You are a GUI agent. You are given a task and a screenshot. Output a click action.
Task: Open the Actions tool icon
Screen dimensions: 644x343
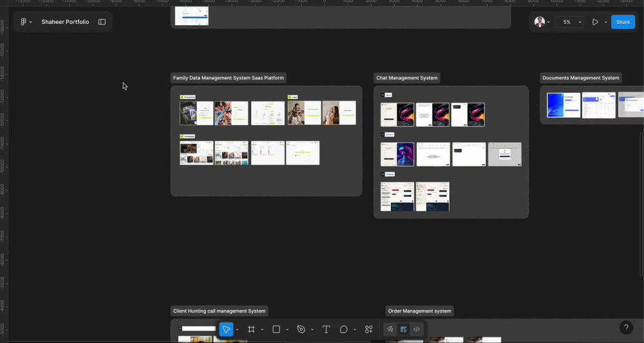click(x=368, y=329)
